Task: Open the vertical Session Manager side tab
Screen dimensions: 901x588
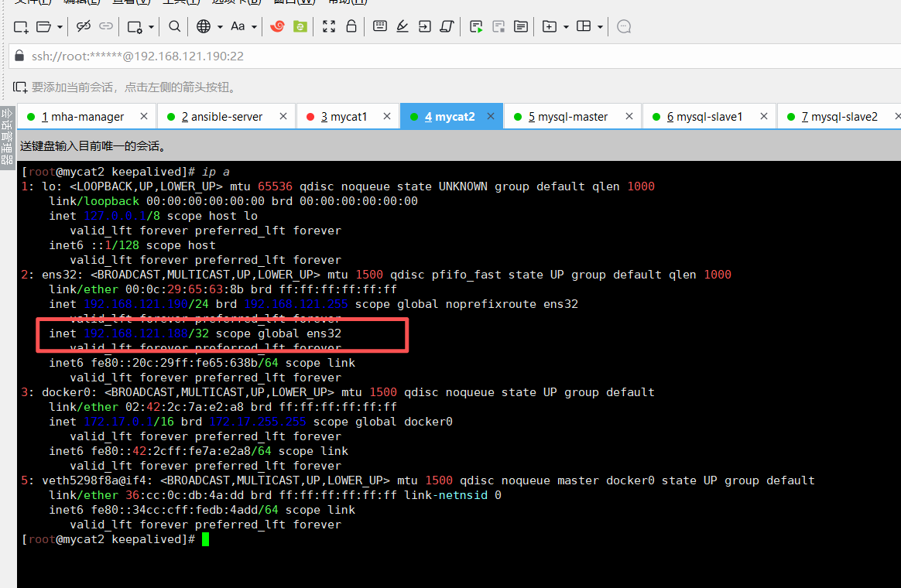Action: click(7, 137)
